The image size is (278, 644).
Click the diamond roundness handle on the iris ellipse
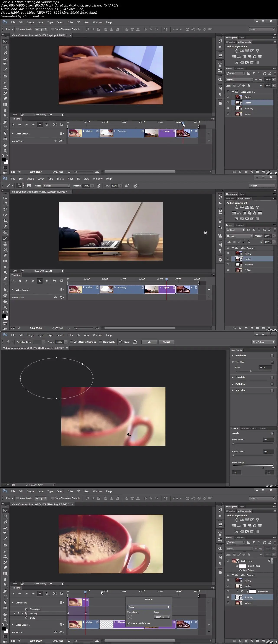(x=82, y=364)
